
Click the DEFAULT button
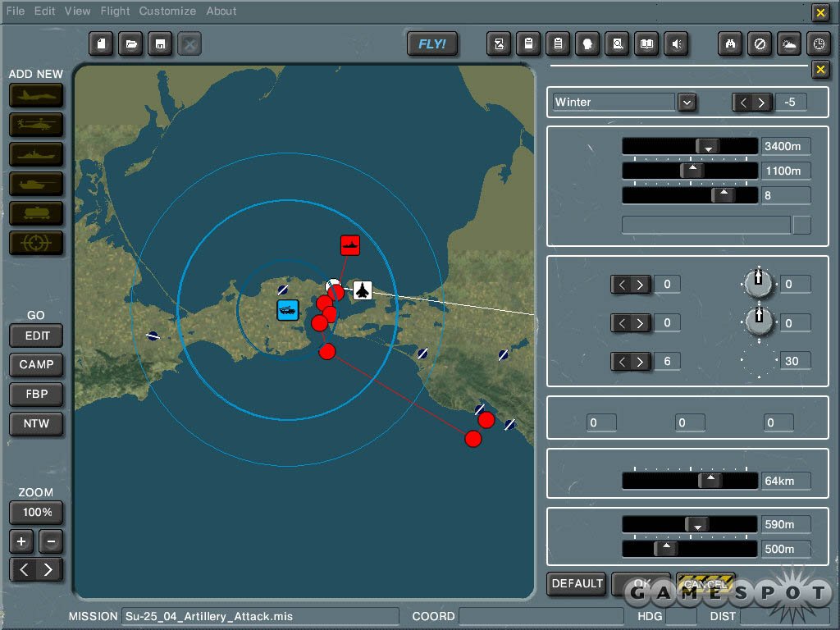click(x=577, y=583)
